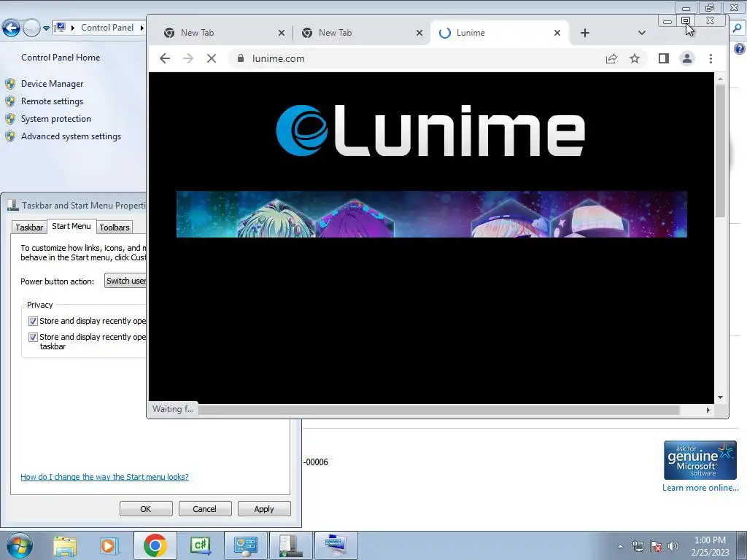
Task: Show hidden system tray icons
Action: [620, 546]
